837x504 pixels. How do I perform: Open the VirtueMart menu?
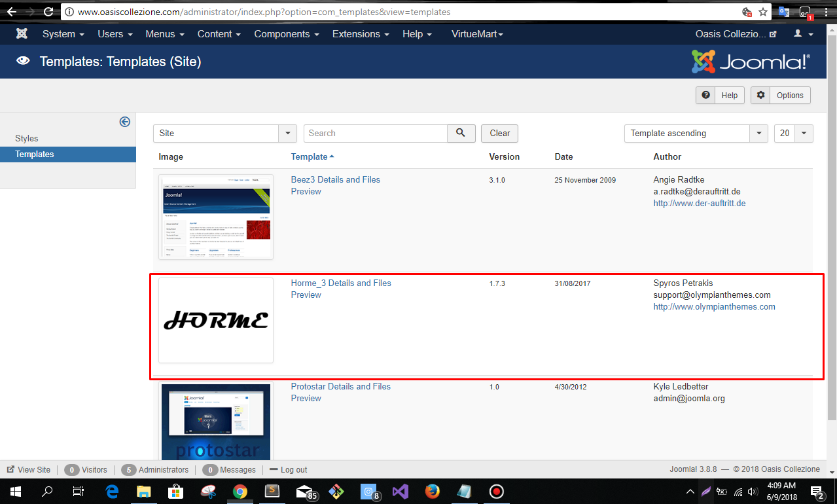point(477,34)
